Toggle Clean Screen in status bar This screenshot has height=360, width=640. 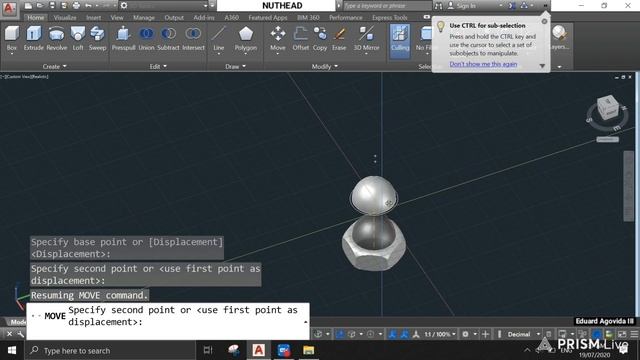pos(622,334)
